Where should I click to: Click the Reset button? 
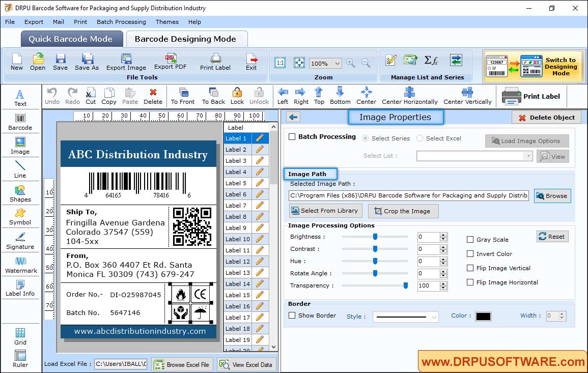click(552, 237)
